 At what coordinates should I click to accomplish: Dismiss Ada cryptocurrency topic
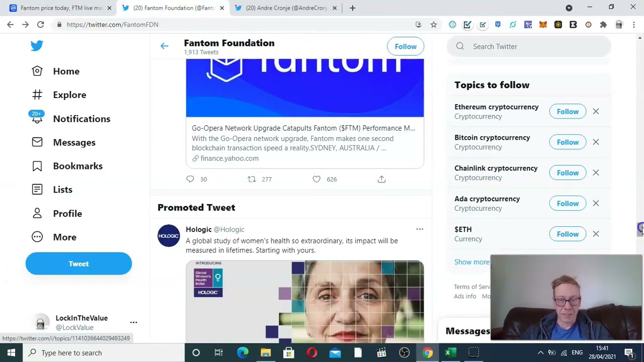point(596,204)
